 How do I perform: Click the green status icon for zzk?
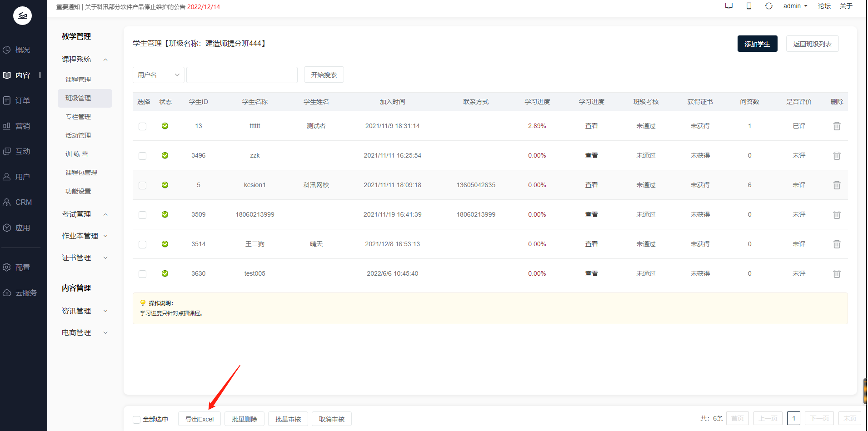(x=165, y=155)
